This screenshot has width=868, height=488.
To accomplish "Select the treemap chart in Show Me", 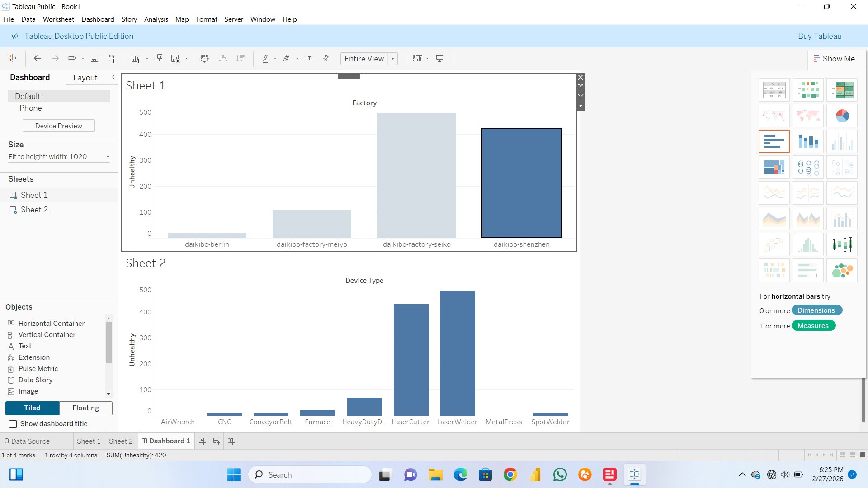I will point(774,167).
